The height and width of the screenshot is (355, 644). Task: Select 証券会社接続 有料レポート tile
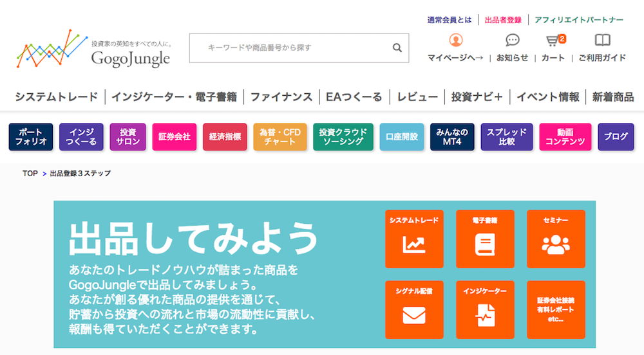556,310
